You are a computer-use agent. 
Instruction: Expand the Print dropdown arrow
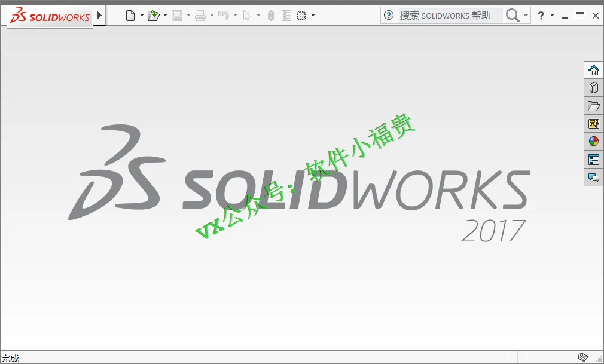212,16
